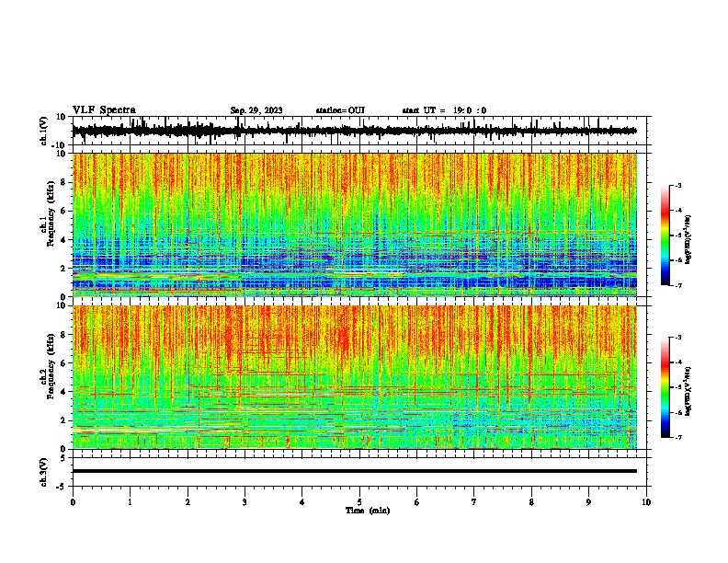The width and height of the screenshot is (728, 563).
Task: Click the ch.3(V) axis label
Action: pos(44,472)
